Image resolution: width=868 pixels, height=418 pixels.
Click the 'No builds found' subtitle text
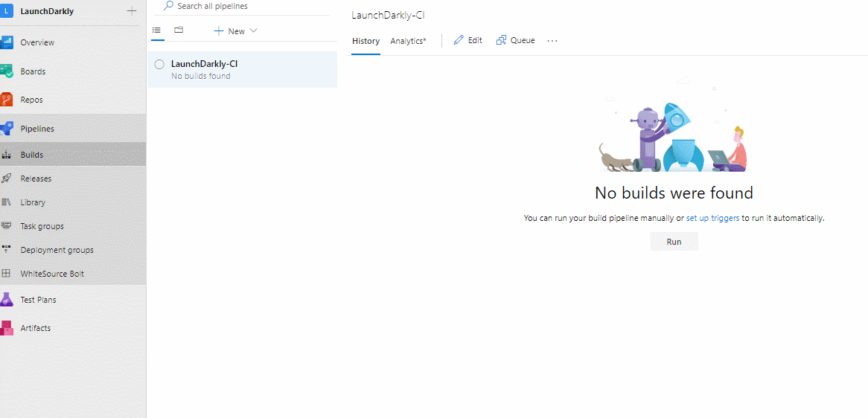(x=201, y=76)
